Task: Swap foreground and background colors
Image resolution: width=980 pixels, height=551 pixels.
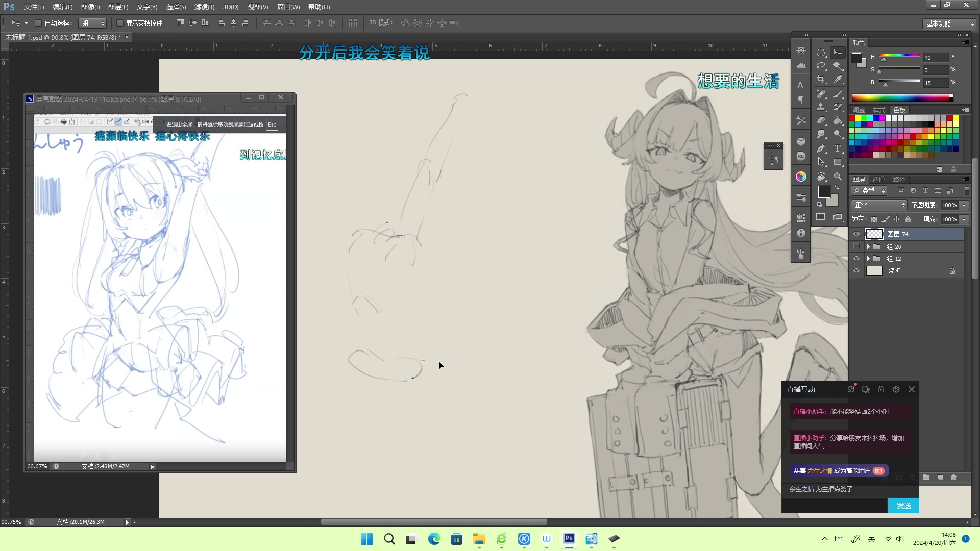Action: click(x=837, y=188)
